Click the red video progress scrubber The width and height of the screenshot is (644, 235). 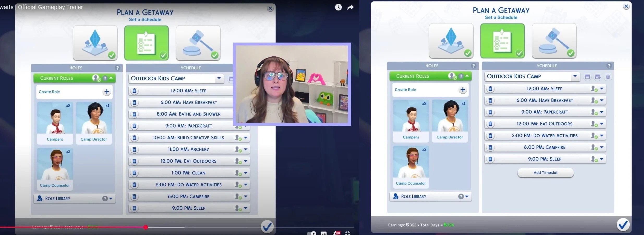[x=146, y=227]
